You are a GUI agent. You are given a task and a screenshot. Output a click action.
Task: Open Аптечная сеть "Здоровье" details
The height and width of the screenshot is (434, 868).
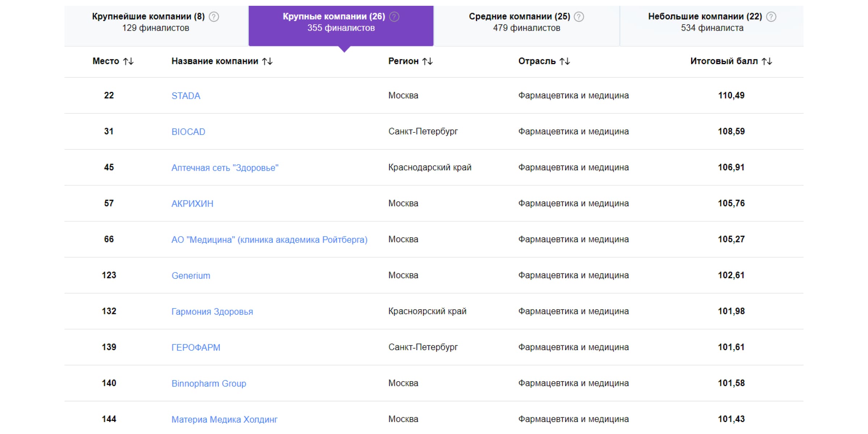(225, 167)
